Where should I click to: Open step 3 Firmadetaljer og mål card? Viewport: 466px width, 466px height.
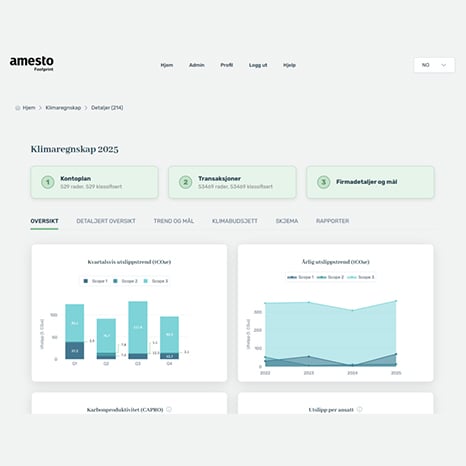370,182
